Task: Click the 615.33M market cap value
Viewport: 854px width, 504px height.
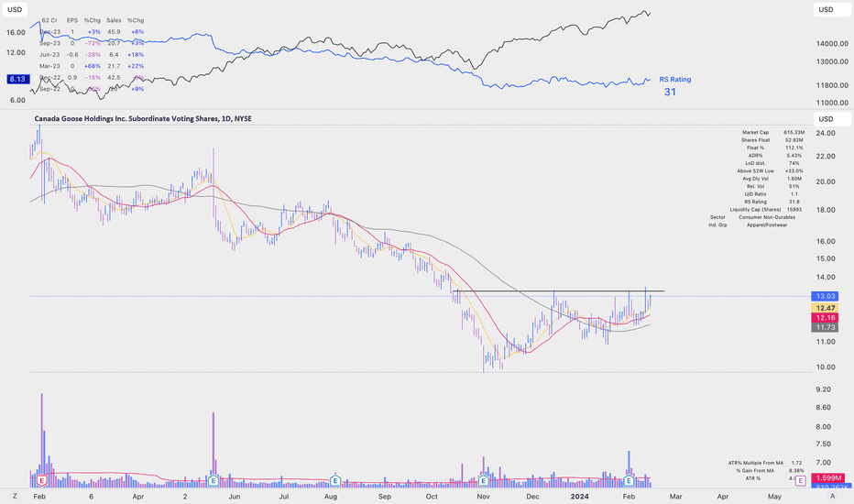Action: point(794,132)
